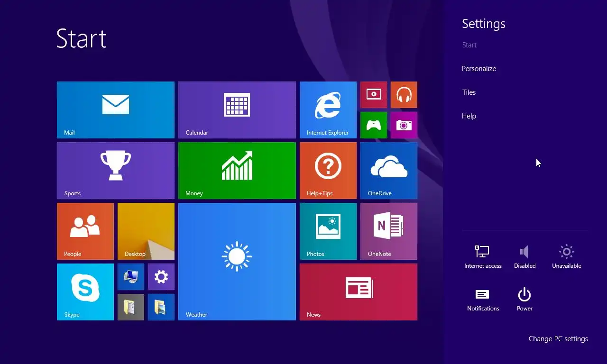The image size is (607, 364).
Task: Open the Mail tile
Action: click(116, 110)
